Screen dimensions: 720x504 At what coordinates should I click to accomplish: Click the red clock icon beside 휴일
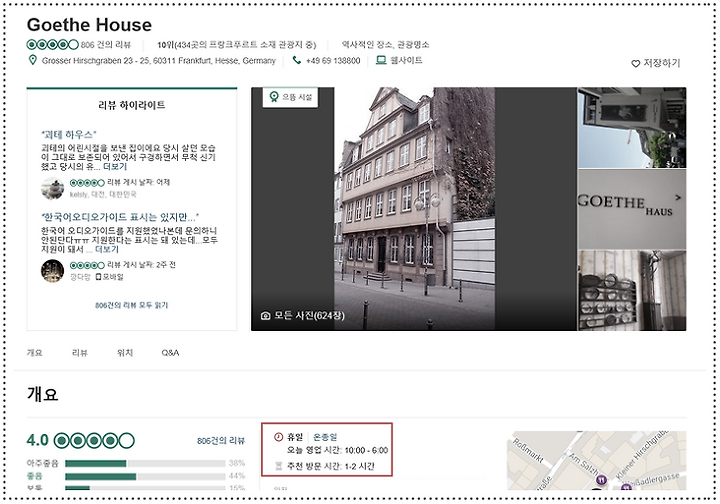tap(278, 437)
